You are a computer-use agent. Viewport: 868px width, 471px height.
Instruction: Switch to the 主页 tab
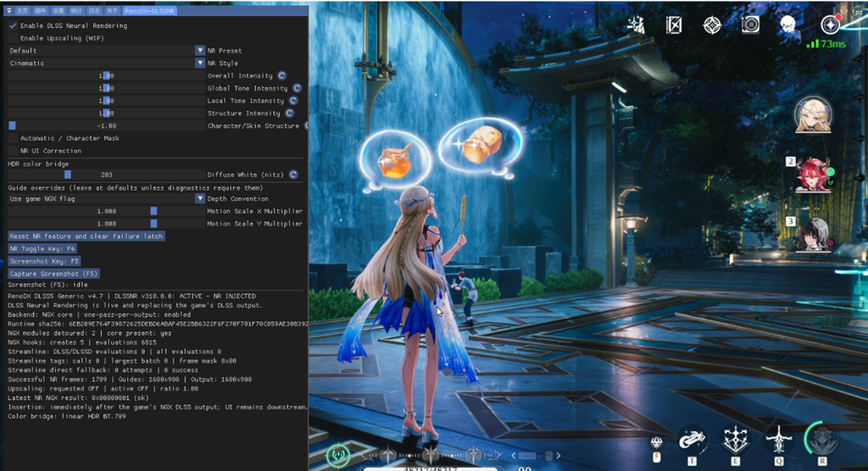point(23,10)
